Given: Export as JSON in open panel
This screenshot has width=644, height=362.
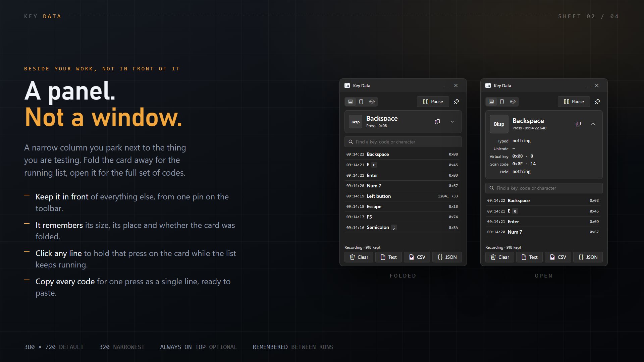Looking at the screenshot, I should coord(588,257).
